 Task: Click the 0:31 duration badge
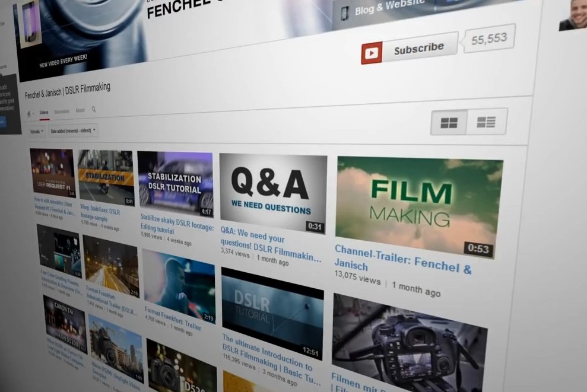coord(315,226)
